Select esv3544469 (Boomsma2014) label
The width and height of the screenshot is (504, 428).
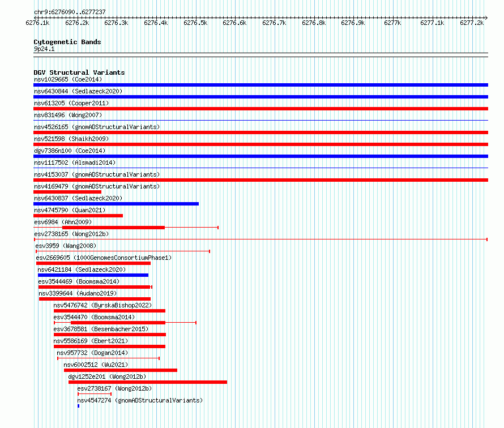tap(79, 281)
